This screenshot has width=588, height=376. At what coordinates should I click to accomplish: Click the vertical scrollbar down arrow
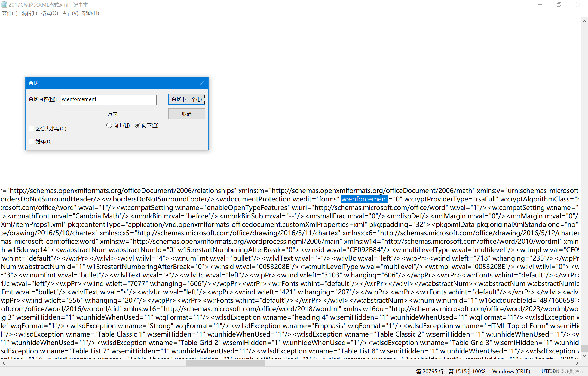point(584,356)
